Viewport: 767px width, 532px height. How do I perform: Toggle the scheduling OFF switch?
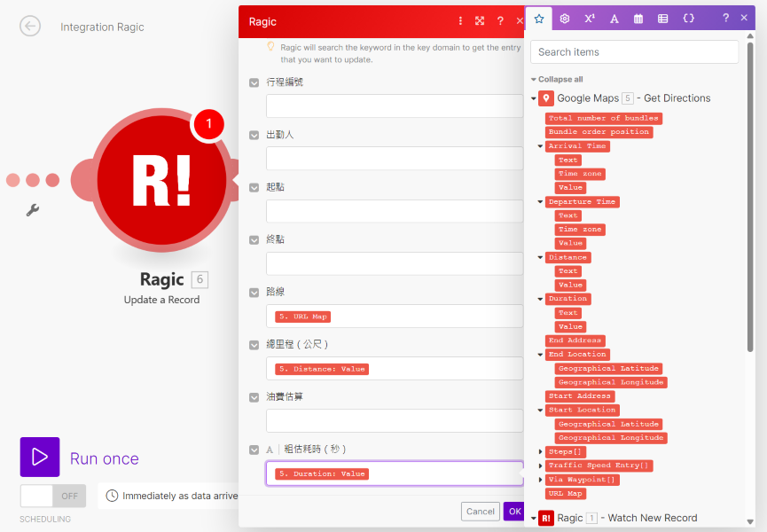click(53, 496)
